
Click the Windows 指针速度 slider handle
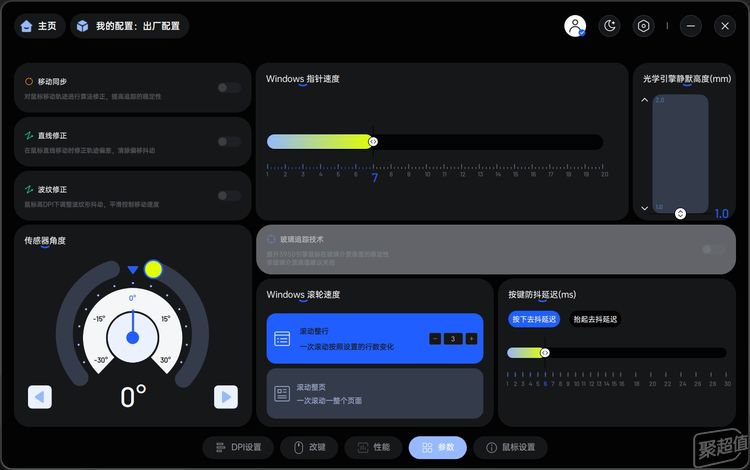[x=373, y=142]
